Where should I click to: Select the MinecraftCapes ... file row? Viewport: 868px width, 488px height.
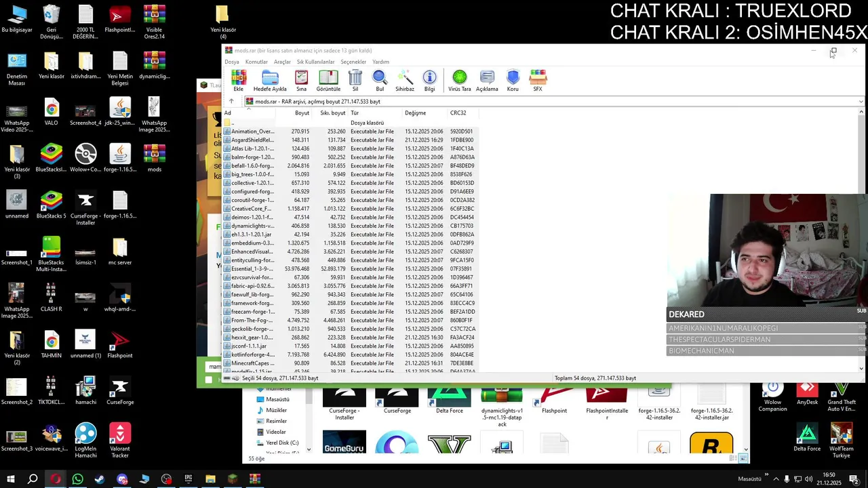[351, 363]
